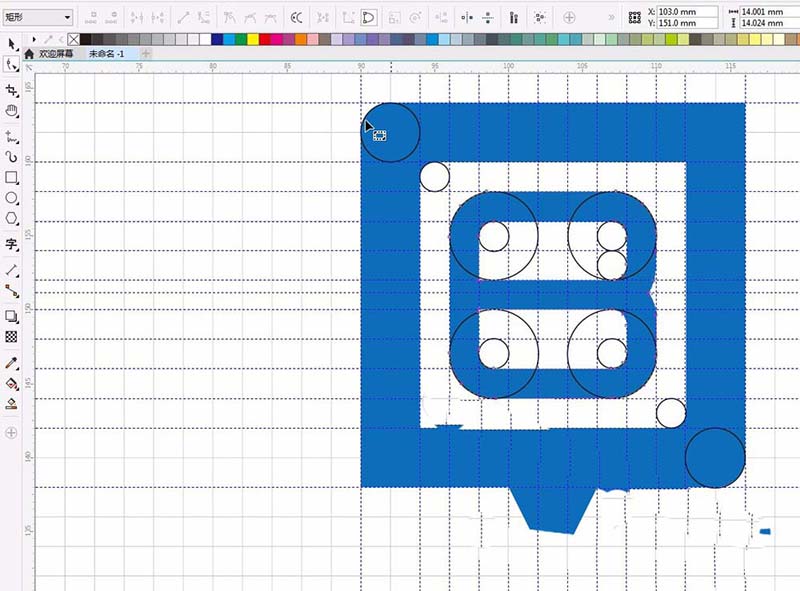Click the Y position field 151.0 mm
The width and height of the screenshot is (800, 591).
687,23
